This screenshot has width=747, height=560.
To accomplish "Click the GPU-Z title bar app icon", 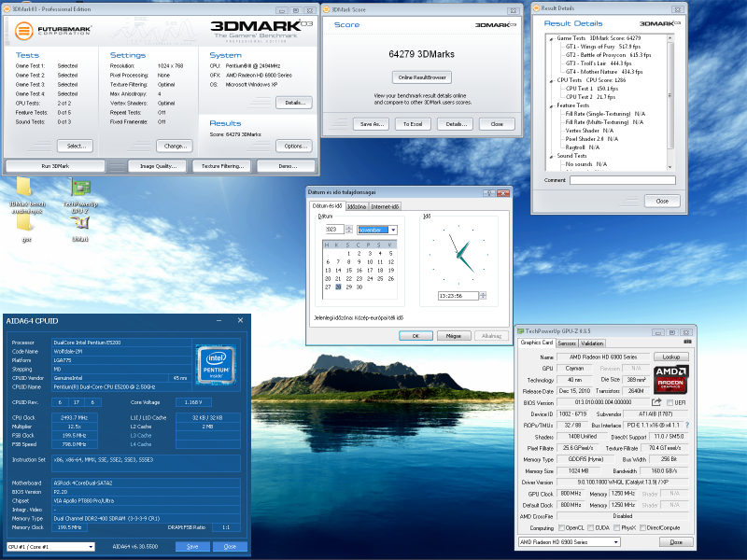I will coord(521,331).
